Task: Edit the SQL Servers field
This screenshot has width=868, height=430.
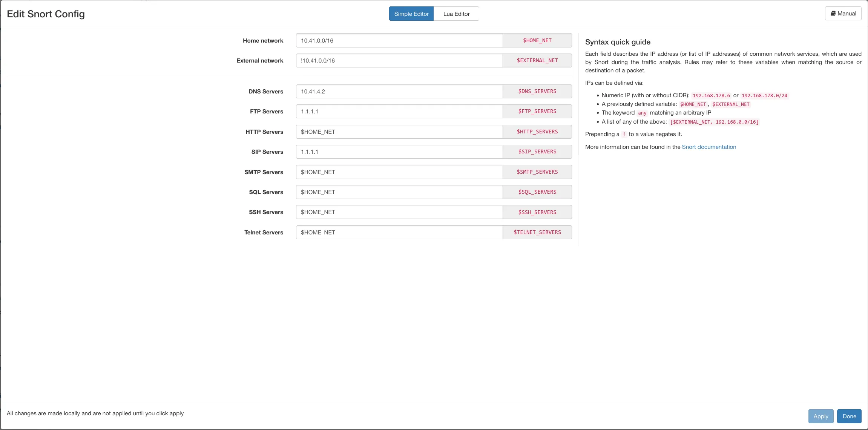Action: (399, 192)
